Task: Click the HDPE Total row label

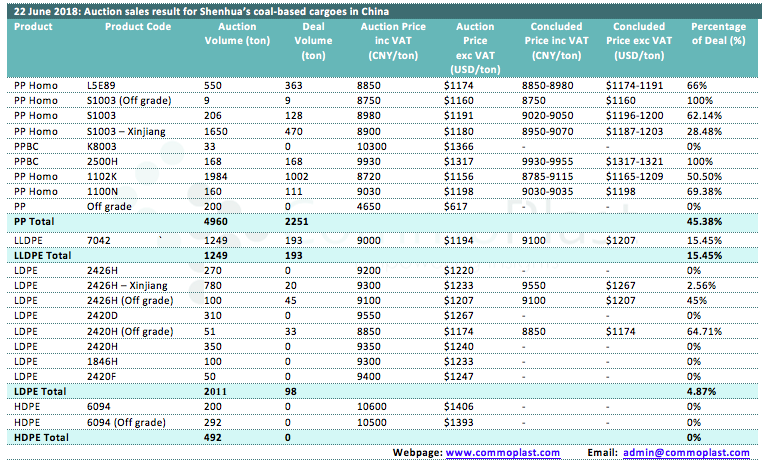Action: [37, 436]
